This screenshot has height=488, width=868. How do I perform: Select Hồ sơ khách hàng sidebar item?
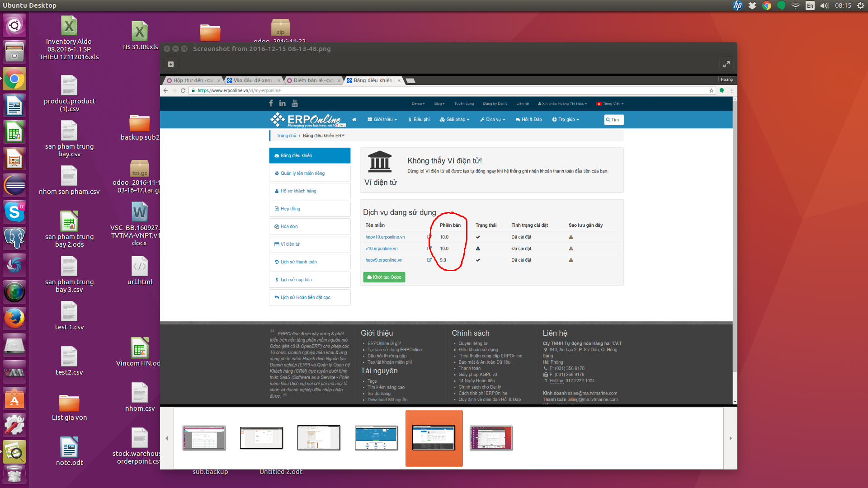point(310,191)
